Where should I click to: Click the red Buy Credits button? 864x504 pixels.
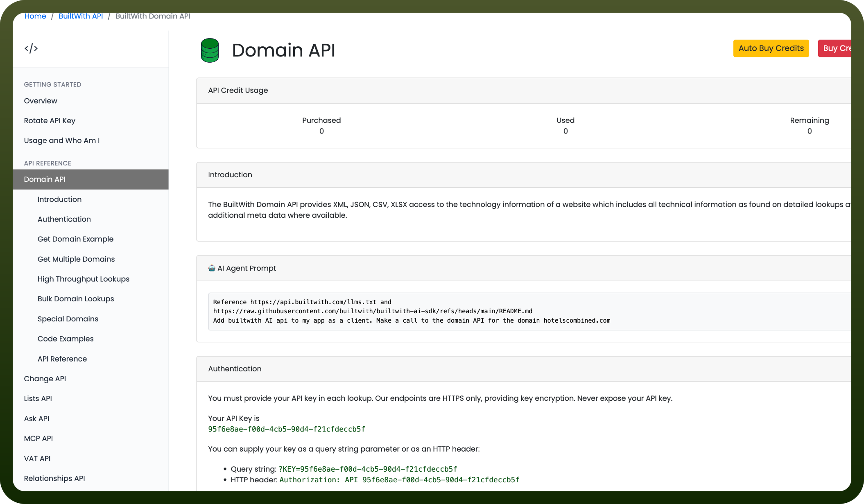[x=835, y=48]
